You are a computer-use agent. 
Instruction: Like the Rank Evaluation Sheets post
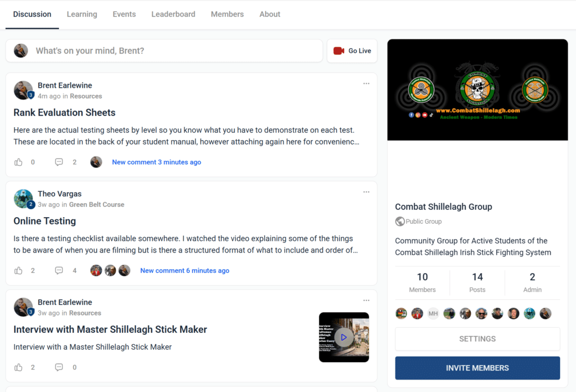[x=19, y=162]
